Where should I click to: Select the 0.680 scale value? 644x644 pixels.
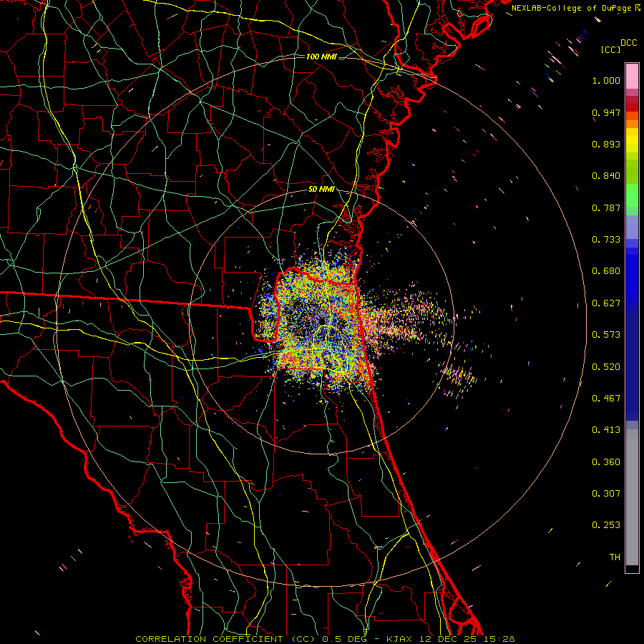pos(606,271)
